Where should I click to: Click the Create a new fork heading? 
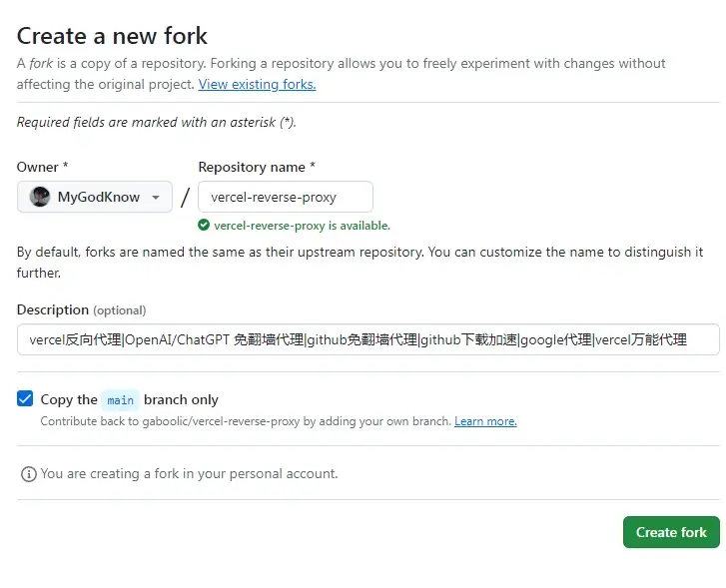pos(112,36)
